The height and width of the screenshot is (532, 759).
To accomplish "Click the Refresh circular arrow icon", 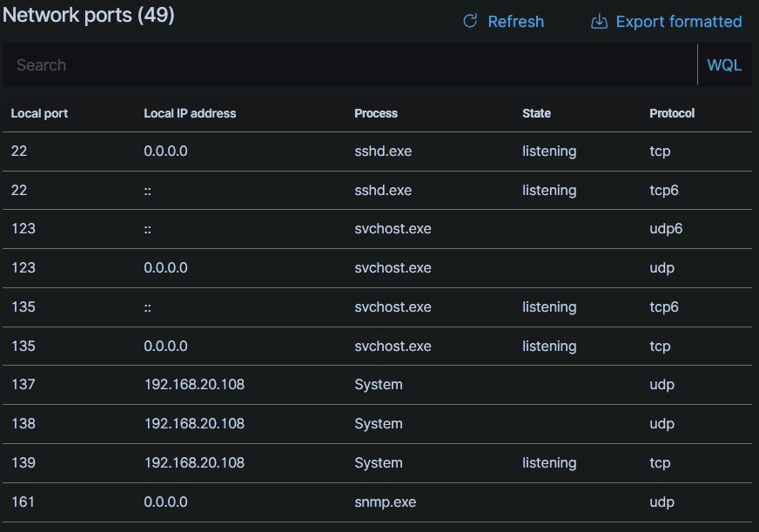I will (x=470, y=22).
